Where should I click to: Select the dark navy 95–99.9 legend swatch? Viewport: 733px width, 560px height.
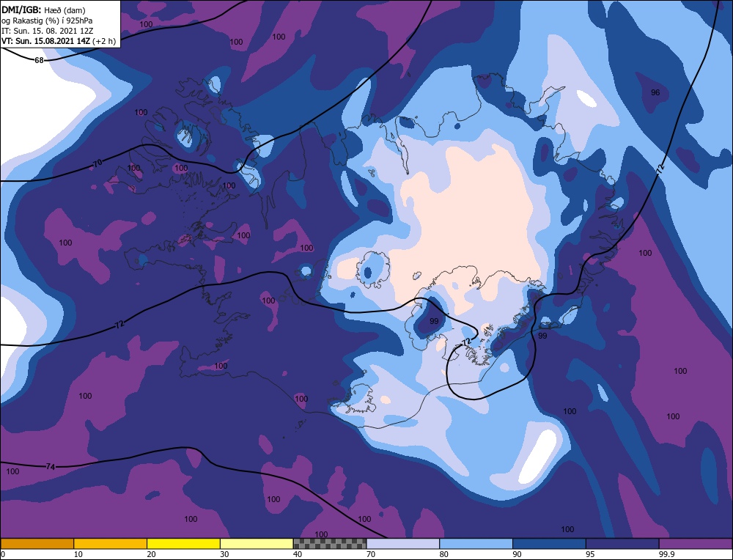pos(622,544)
